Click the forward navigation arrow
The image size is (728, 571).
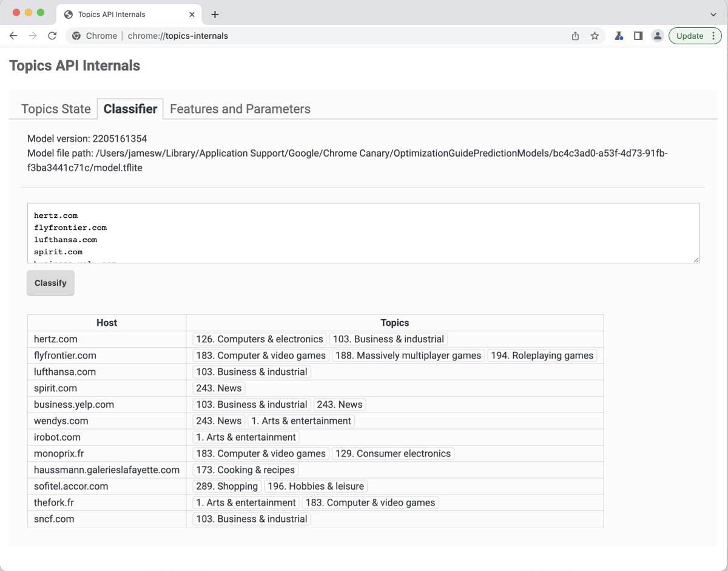click(x=33, y=36)
